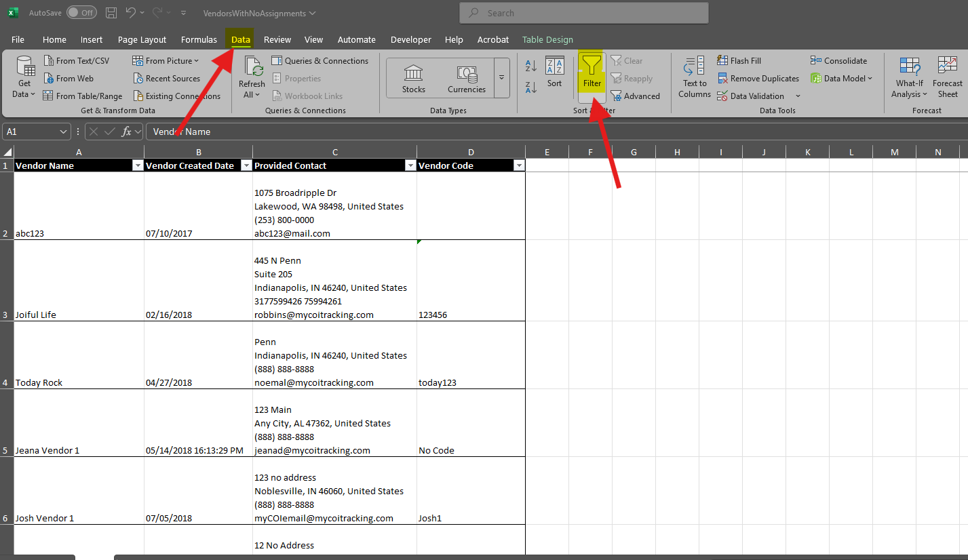
Task: Toggle the AutoSave switch
Action: click(x=81, y=13)
